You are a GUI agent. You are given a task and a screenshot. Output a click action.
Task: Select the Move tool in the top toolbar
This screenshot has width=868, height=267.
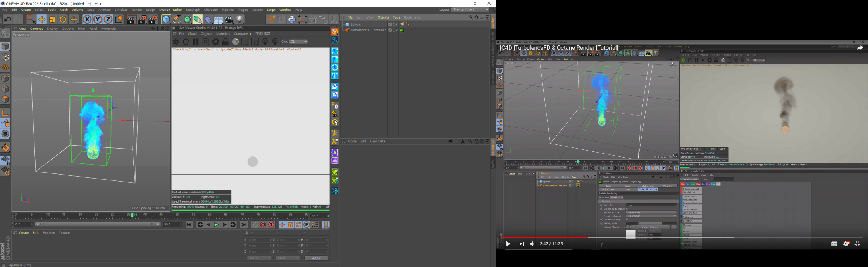[x=42, y=19]
